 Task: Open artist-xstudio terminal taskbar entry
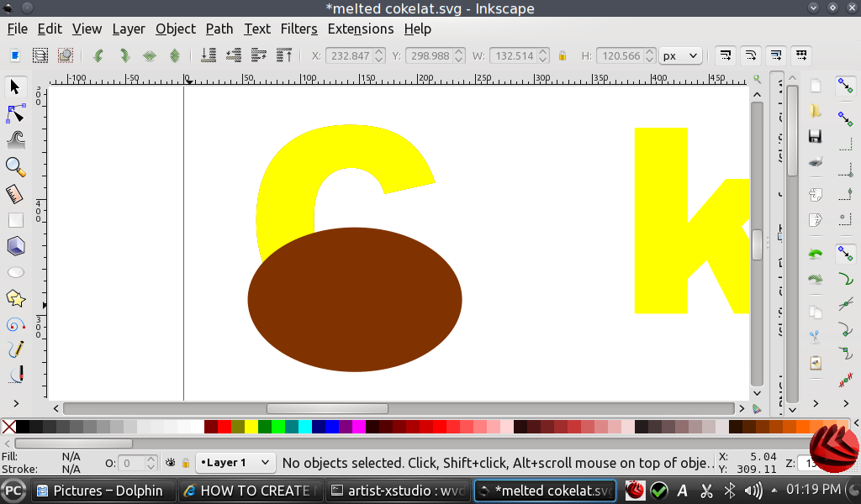[398, 491]
